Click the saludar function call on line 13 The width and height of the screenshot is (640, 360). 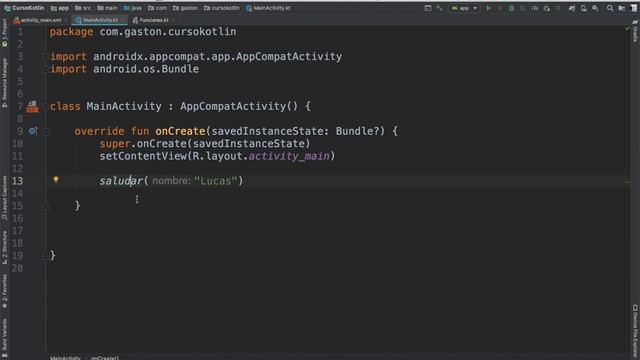[121, 181]
